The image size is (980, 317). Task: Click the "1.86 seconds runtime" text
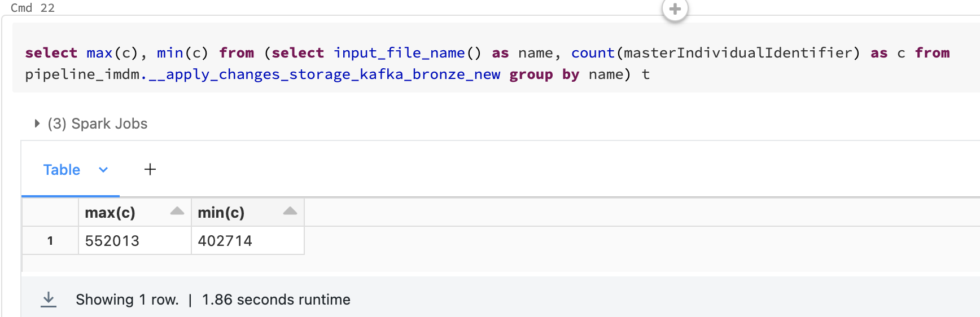[276, 300]
